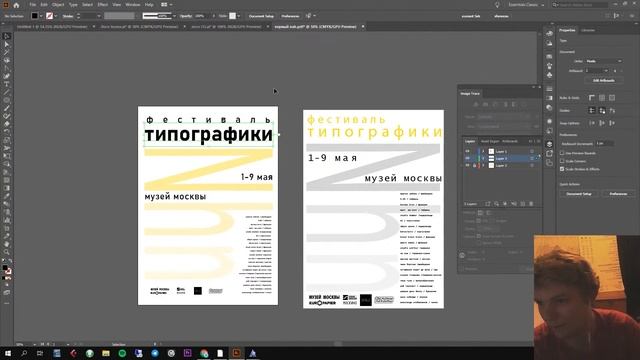This screenshot has width=640, height=360.
Task: Open the Object menu
Action: pos(58,5)
